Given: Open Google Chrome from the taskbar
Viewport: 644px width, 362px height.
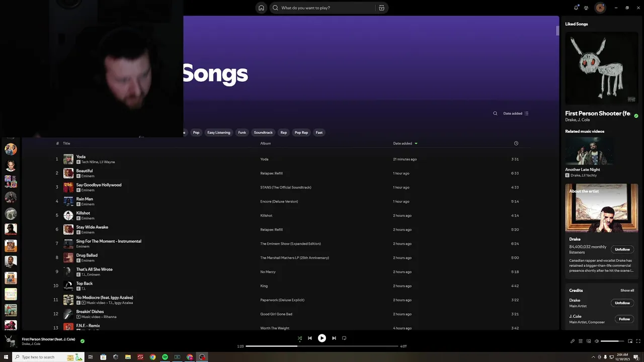Looking at the screenshot, I should click(x=152, y=357).
